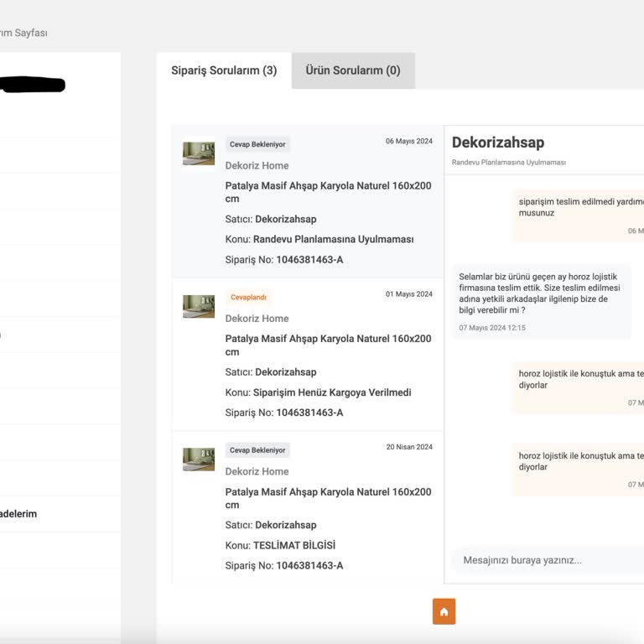This screenshot has height=644, width=644.
Task: Click the orange home icon button
Action: (x=444, y=611)
